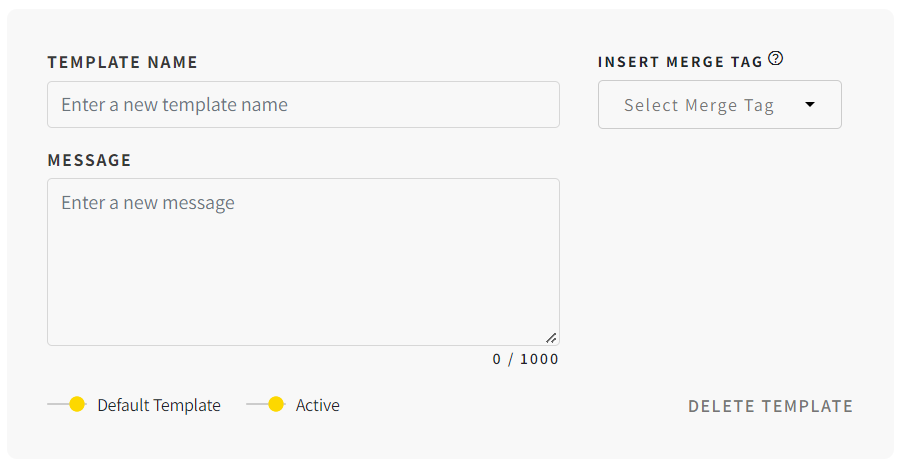Click the MESSAGE heading label
The width and height of the screenshot is (911, 472).
[x=89, y=160]
